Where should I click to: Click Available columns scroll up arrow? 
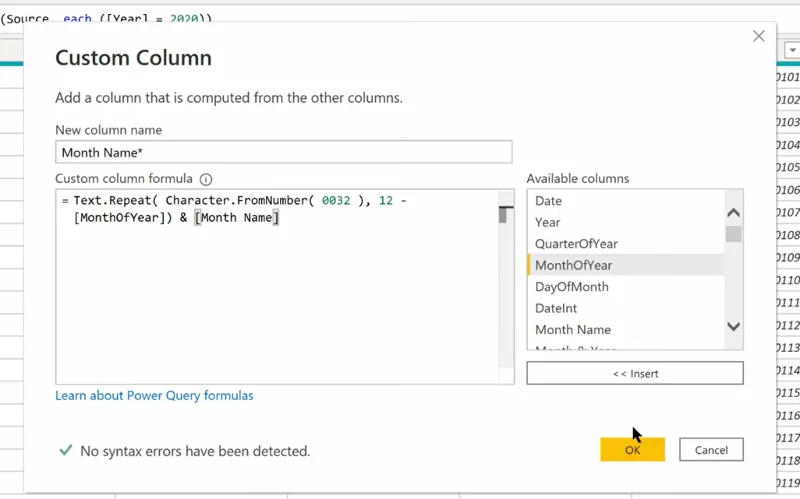(733, 213)
